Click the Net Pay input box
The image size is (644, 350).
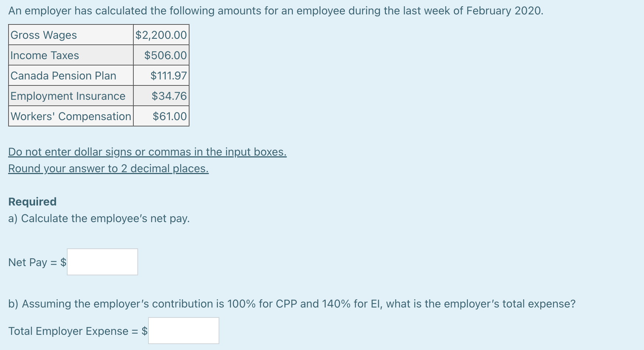pos(102,262)
